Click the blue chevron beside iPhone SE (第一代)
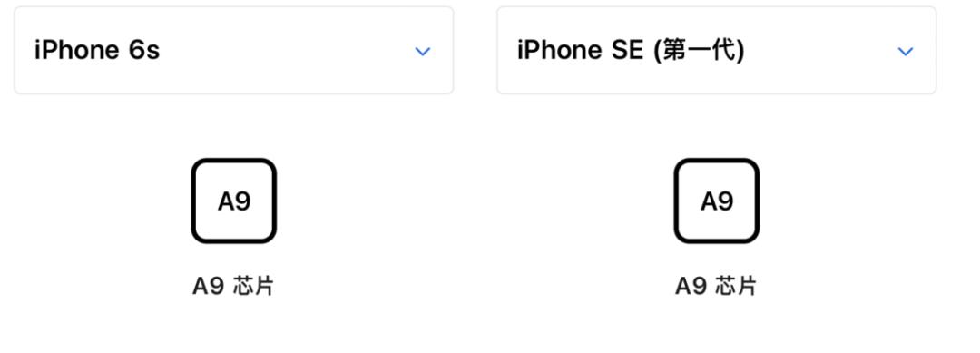The image size is (980, 353). point(906,51)
